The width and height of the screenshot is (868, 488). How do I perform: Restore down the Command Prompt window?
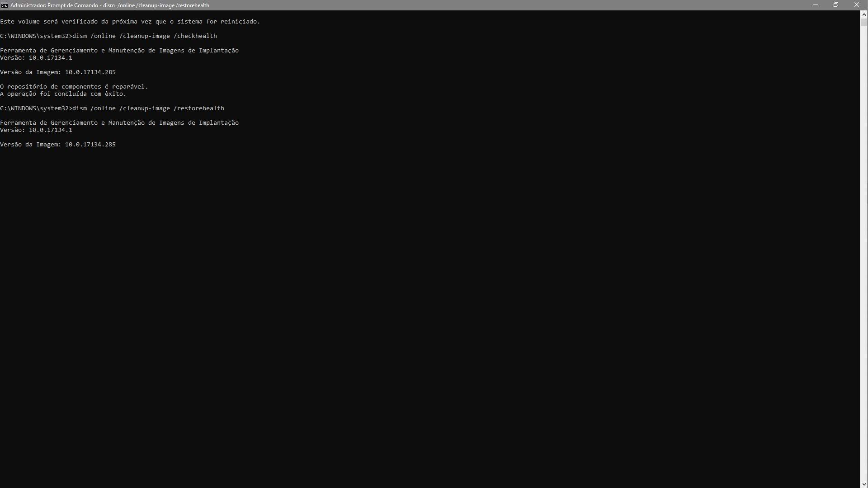[x=836, y=5]
